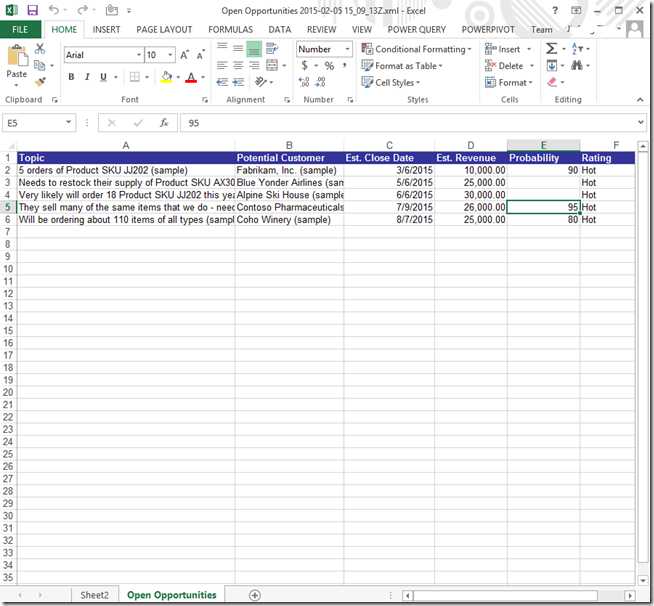Screen dimensions: 654x606
Task: Apply the yellow fill color bucket
Action: [x=166, y=77]
